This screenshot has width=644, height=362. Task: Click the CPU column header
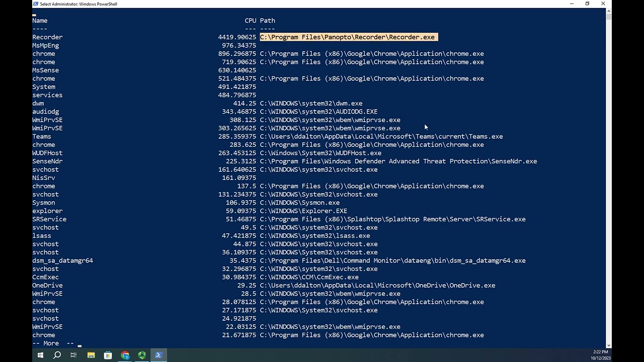(x=250, y=21)
